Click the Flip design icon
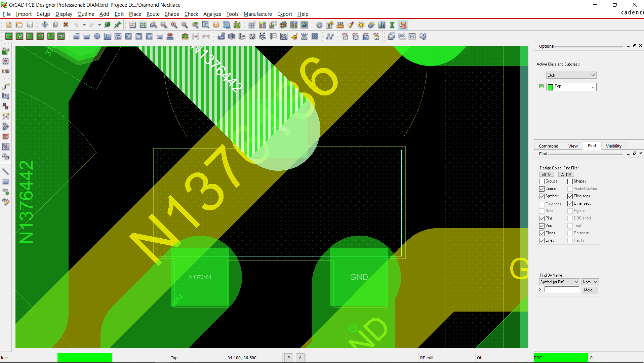The height and width of the screenshot is (363, 644). [237, 25]
